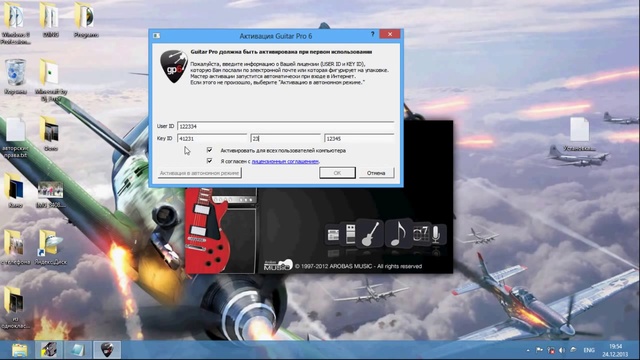Select the из однокласс... folder on desktop
640x360 pixels.
click(15, 307)
